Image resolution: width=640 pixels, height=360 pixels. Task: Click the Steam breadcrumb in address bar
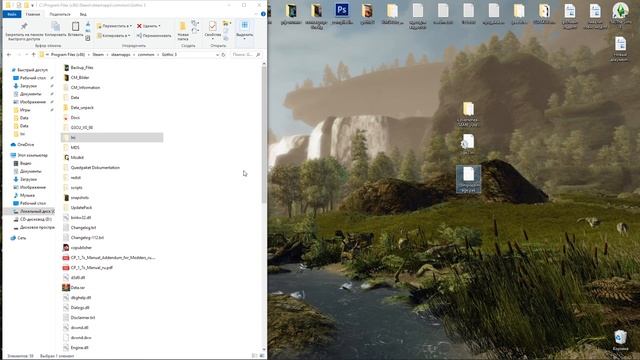pos(98,55)
